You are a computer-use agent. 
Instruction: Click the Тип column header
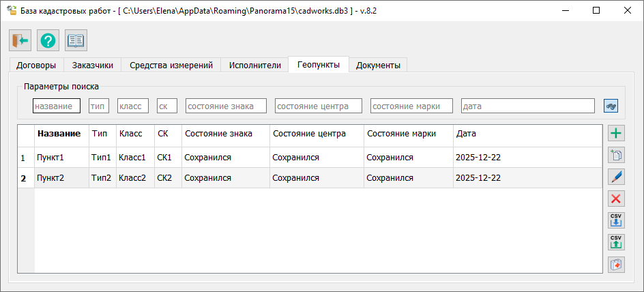pyautogui.click(x=103, y=136)
